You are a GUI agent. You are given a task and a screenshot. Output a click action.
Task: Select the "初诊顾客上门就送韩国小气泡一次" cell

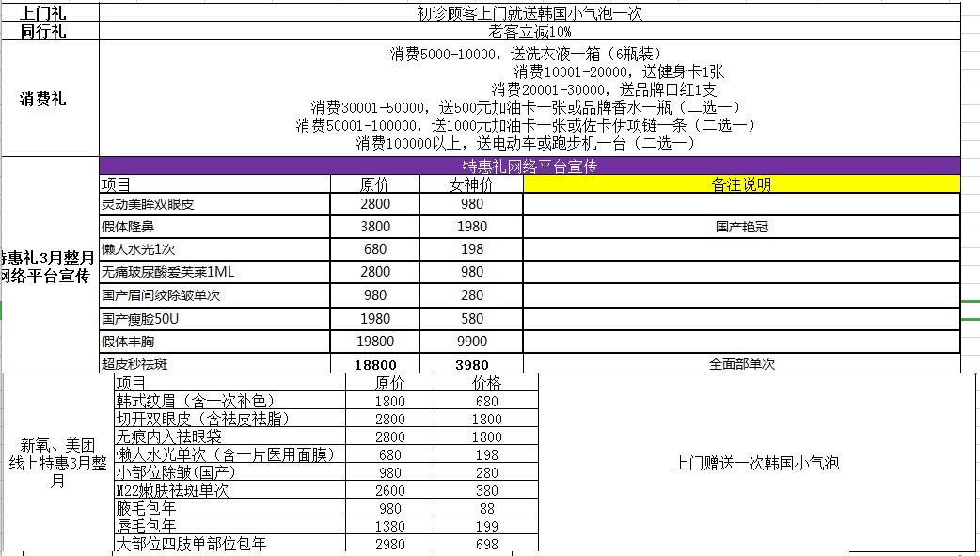point(530,12)
